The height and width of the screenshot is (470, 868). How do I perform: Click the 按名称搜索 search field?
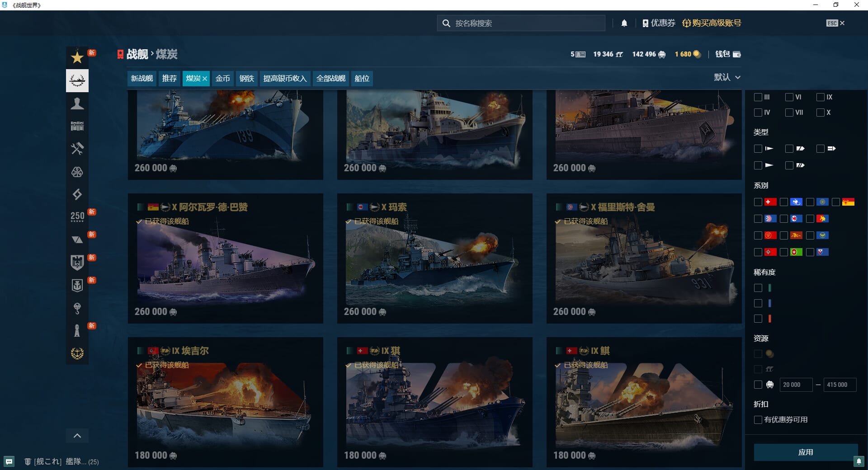pos(524,23)
